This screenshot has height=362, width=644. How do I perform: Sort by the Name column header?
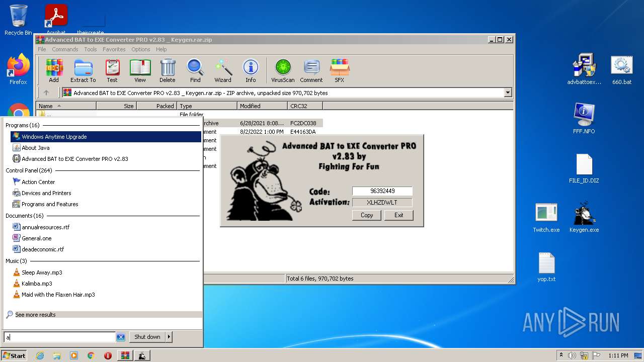(x=66, y=106)
